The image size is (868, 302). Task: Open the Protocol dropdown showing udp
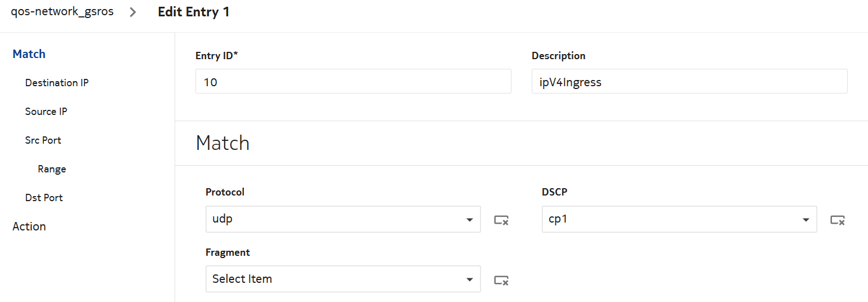point(335,219)
